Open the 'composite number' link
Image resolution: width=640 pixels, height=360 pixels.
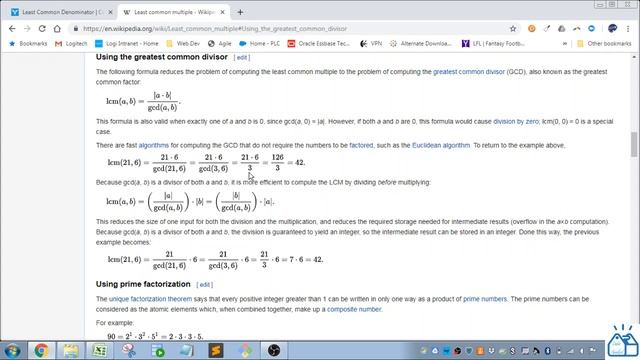354,309
